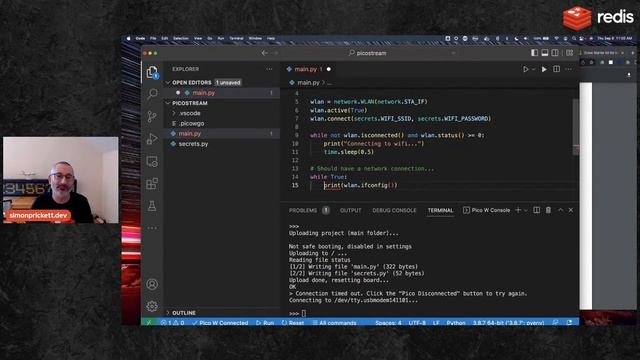Click Pico W Connected in status bar
640x360 pixels.
pos(220,322)
